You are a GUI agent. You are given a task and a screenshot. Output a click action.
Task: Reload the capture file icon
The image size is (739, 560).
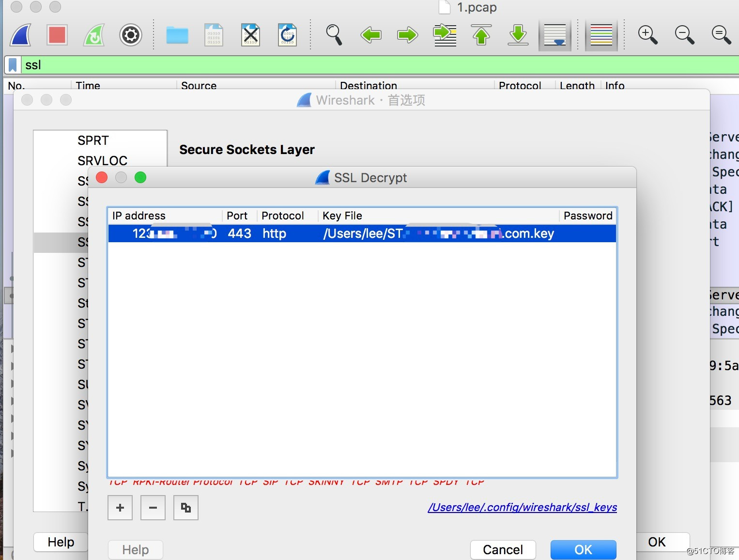pos(287,35)
